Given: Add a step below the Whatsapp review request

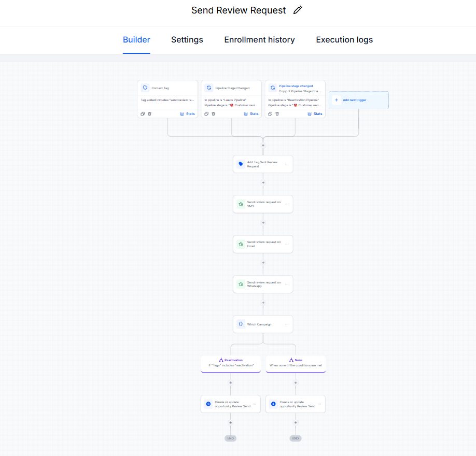Looking at the screenshot, I should (263, 303).
